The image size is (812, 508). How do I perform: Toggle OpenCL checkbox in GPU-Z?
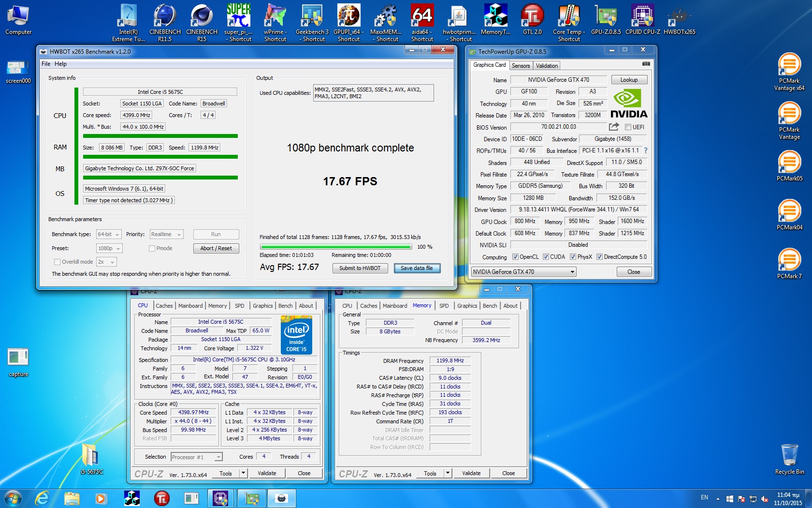[x=515, y=257]
